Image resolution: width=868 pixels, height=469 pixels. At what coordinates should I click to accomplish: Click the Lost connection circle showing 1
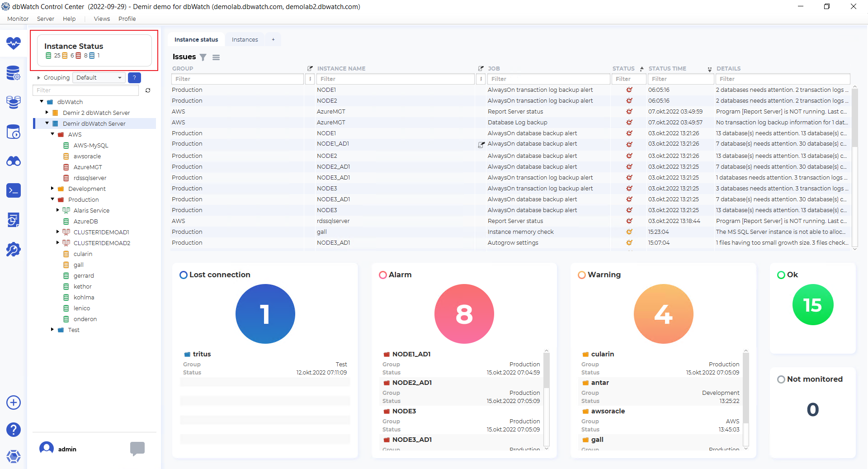265,314
